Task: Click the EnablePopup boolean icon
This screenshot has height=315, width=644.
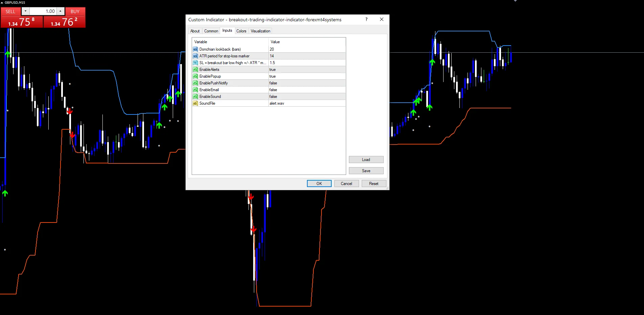Action: pos(195,76)
